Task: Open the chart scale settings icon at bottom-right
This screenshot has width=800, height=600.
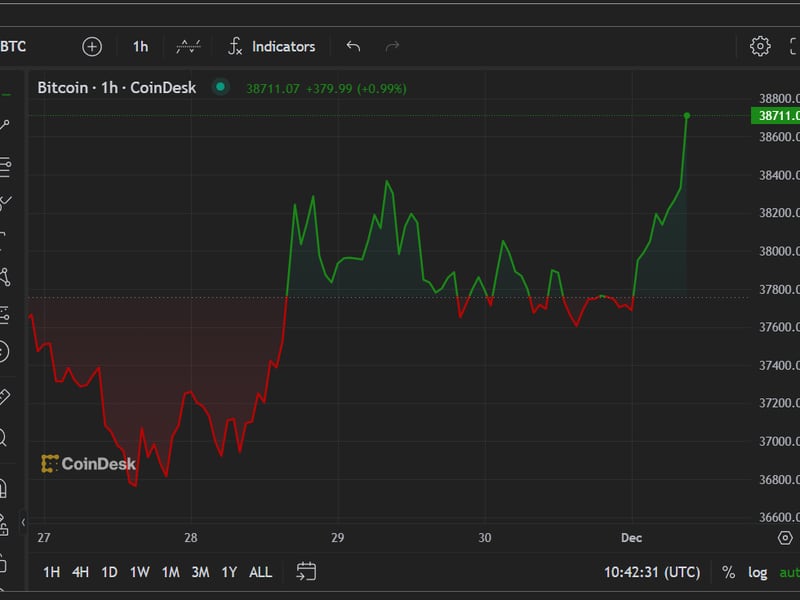Action: (785, 538)
